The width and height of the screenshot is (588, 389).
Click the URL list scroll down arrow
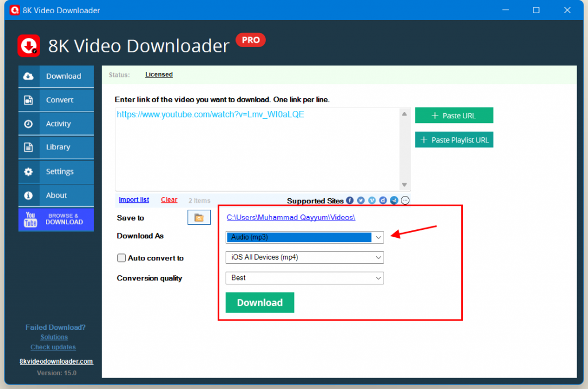tap(404, 184)
